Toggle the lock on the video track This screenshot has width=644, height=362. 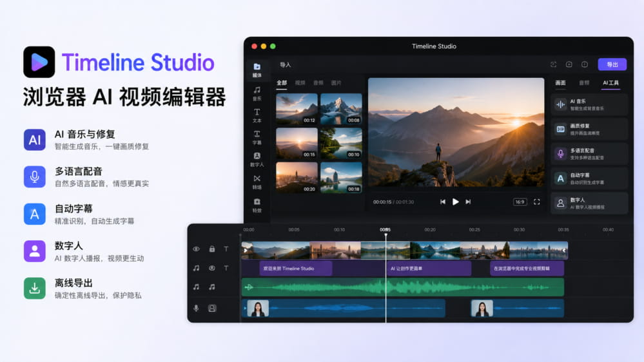[212, 249]
